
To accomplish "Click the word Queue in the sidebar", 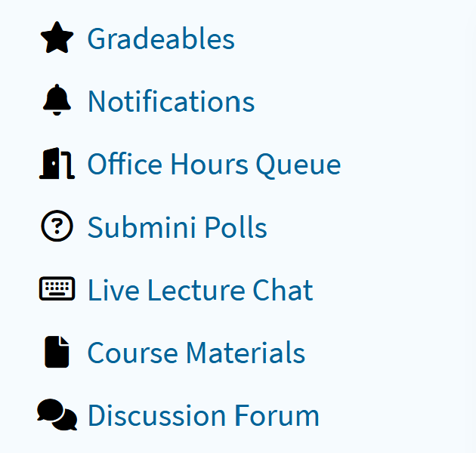I will [298, 165].
